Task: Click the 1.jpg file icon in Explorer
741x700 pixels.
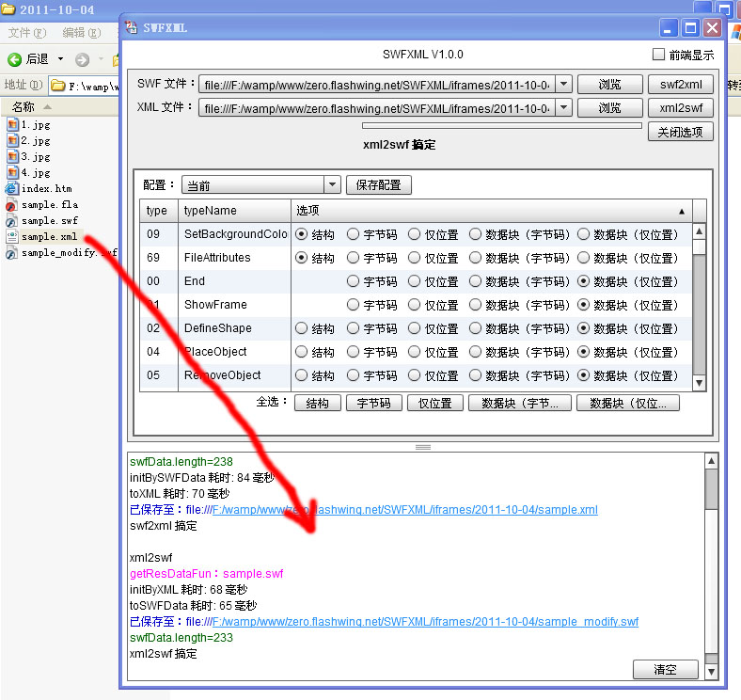Action: 12,125
